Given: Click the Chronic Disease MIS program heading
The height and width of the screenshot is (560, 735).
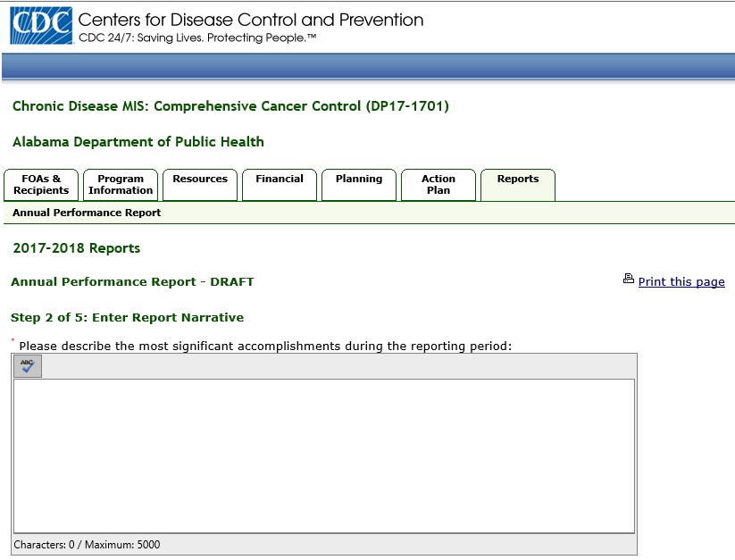Looking at the screenshot, I should tap(230, 106).
